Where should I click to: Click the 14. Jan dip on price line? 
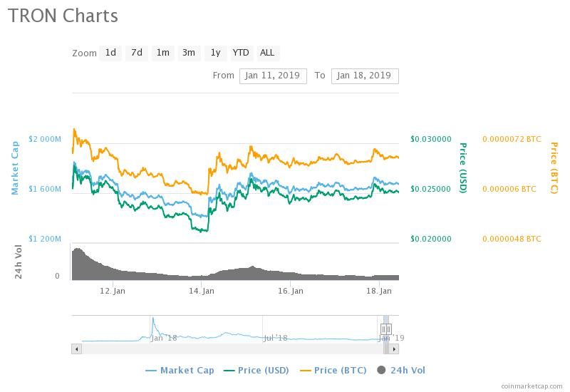pyautogui.click(x=202, y=229)
